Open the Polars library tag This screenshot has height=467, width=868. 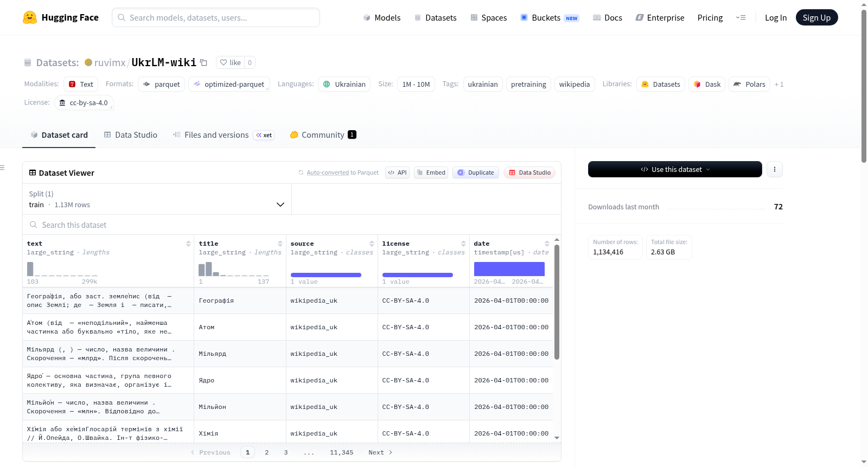pos(749,84)
